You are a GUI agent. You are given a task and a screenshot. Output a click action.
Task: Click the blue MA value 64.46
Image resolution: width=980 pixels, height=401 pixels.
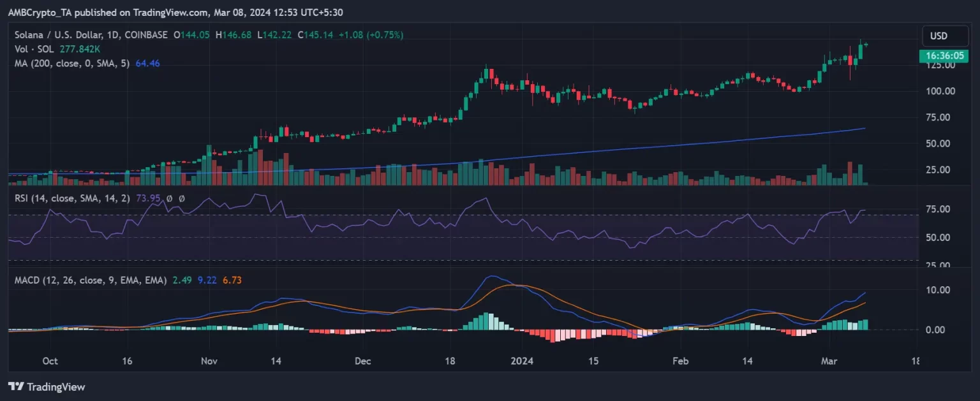tap(148, 63)
